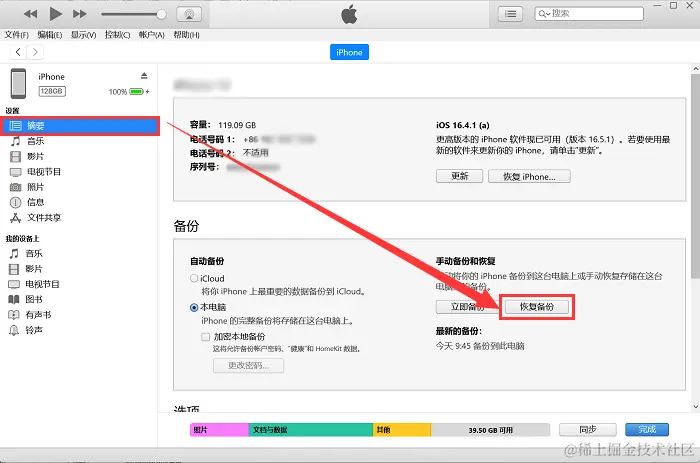Eject the iPhone device

[144, 75]
